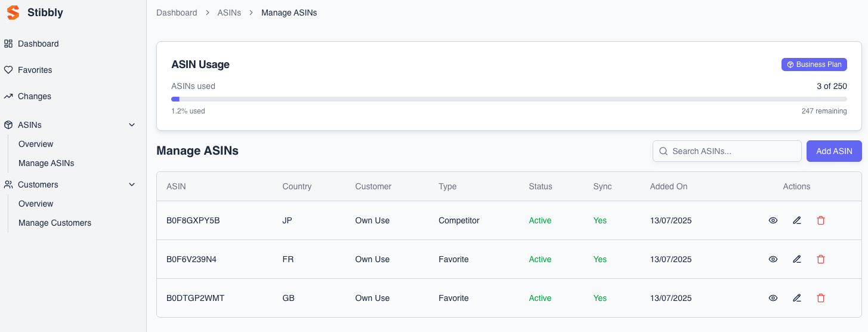The image size is (868, 332).
Task: Click the Business Plan badge
Action: pyautogui.click(x=814, y=64)
